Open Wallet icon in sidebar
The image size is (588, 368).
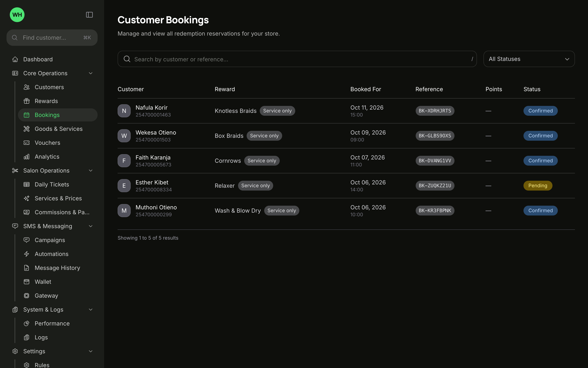coord(27,282)
